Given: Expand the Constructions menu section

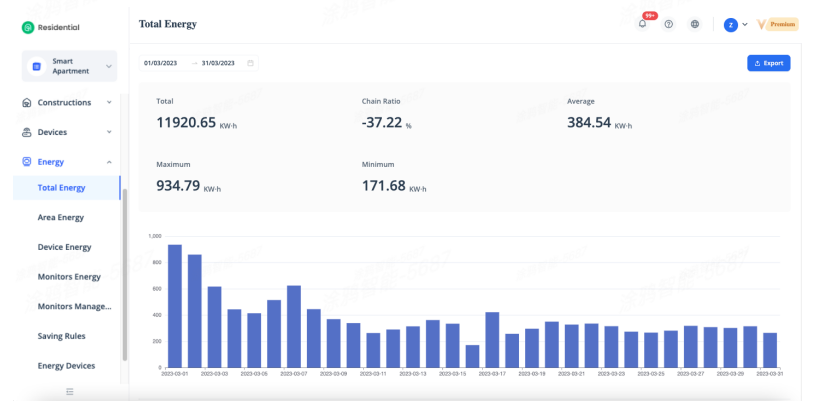Looking at the screenshot, I should [x=108, y=103].
